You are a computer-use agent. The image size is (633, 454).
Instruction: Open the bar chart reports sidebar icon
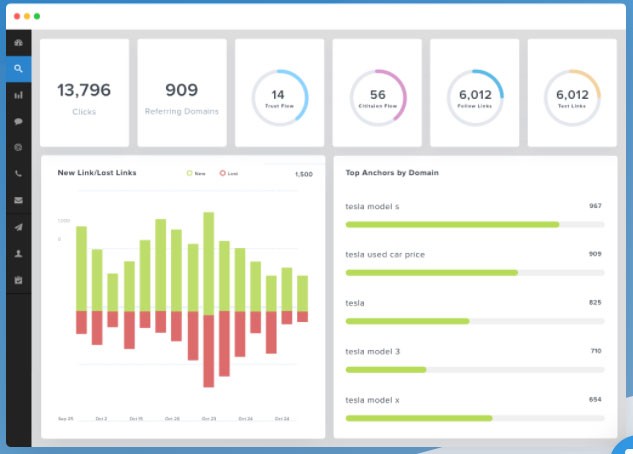pyautogui.click(x=18, y=95)
